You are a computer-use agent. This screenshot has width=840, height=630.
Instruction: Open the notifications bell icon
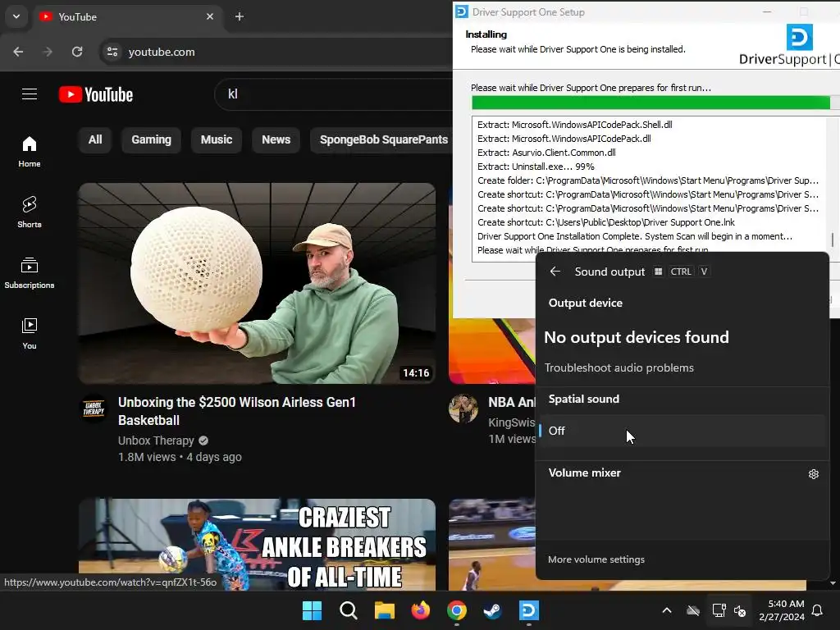(x=817, y=610)
